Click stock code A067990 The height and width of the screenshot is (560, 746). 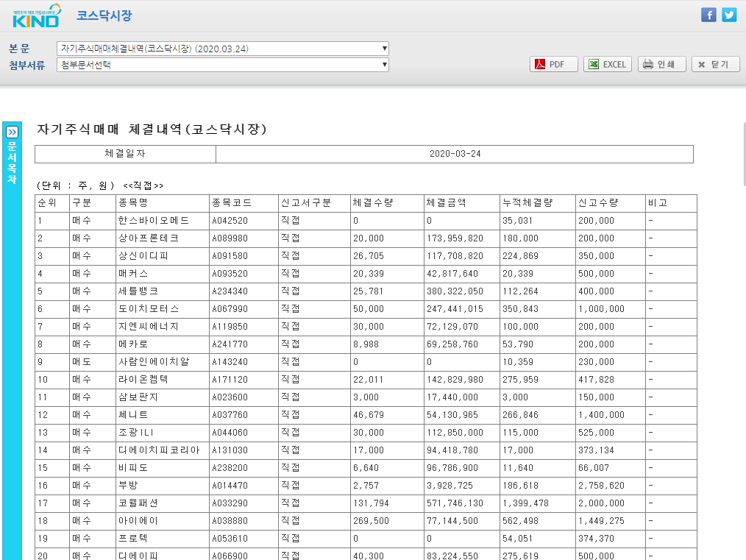[230, 309]
